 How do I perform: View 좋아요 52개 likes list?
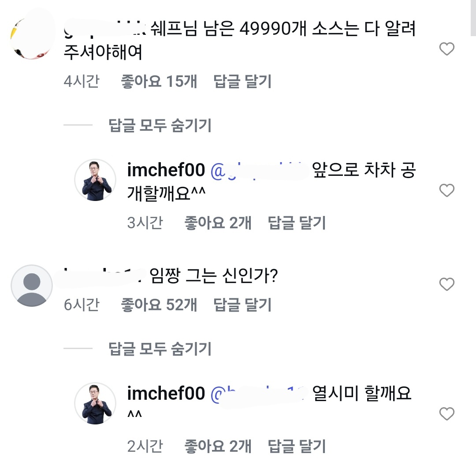[159, 305]
